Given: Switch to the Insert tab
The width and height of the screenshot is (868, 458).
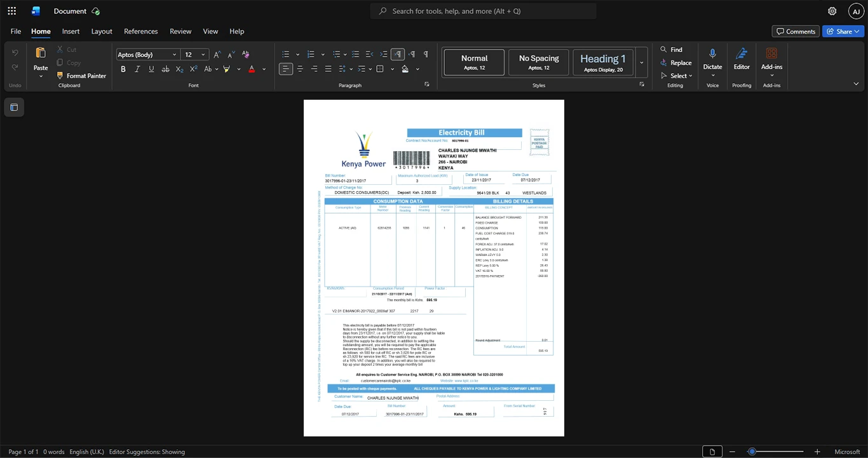Looking at the screenshot, I should (71, 31).
